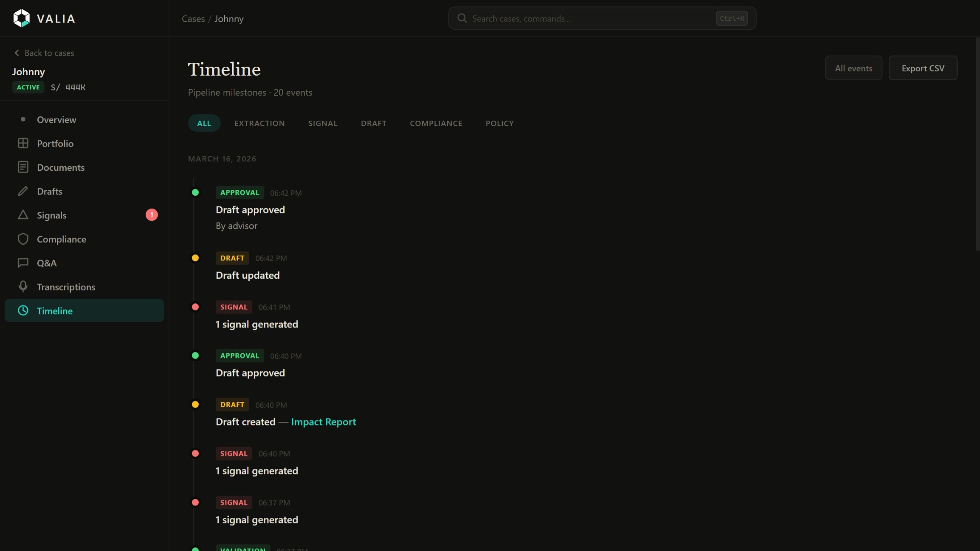
Task: Click the Transcriptions microphone icon
Action: tap(23, 286)
